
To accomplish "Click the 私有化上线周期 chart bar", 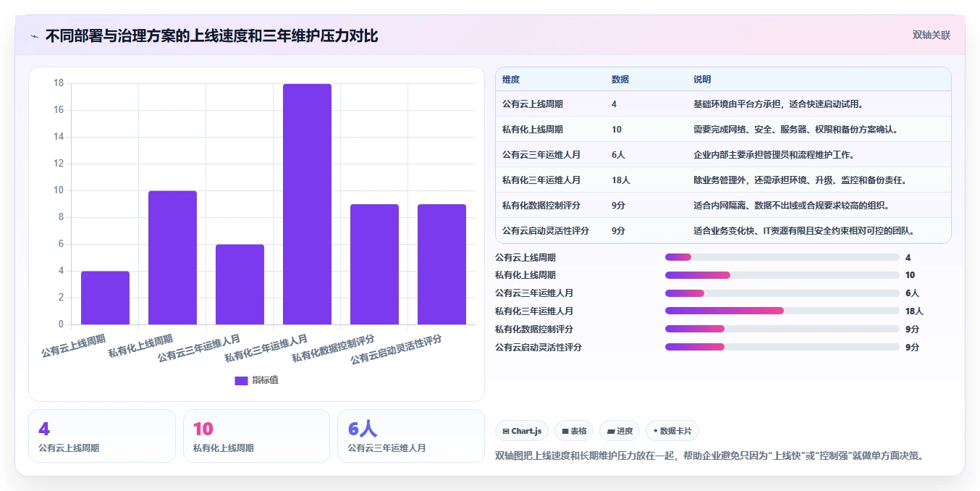I will pos(172,257).
